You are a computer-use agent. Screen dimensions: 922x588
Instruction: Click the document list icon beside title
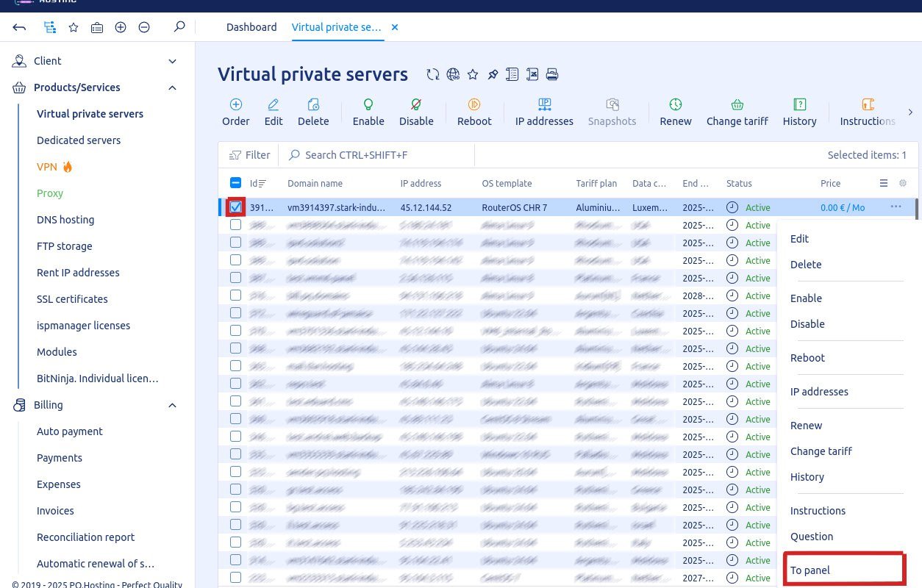512,74
